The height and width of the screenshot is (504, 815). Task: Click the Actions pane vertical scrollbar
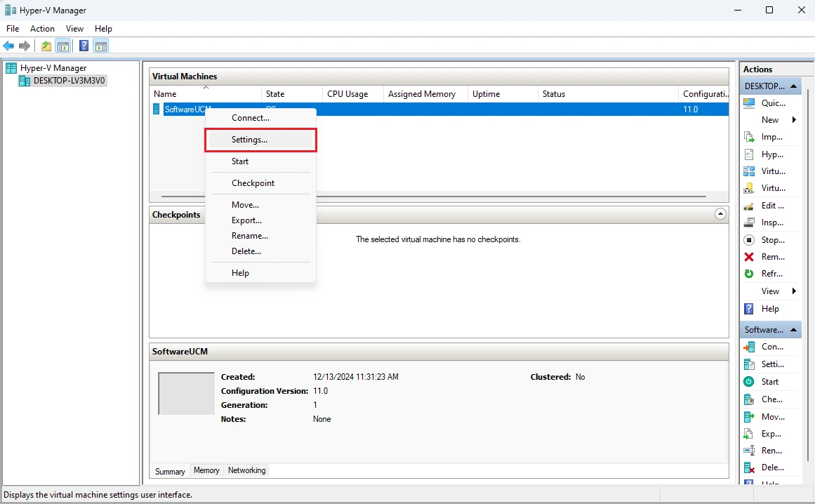coord(808,275)
